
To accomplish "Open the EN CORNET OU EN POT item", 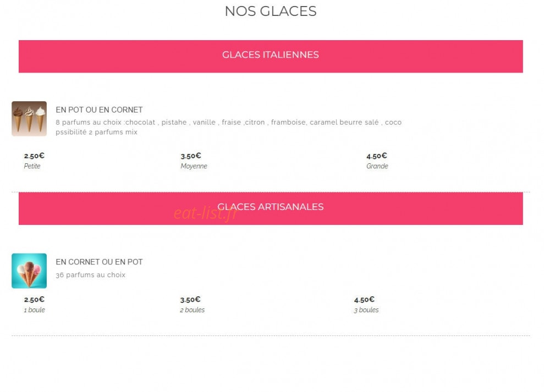I will (x=99, y=262).
